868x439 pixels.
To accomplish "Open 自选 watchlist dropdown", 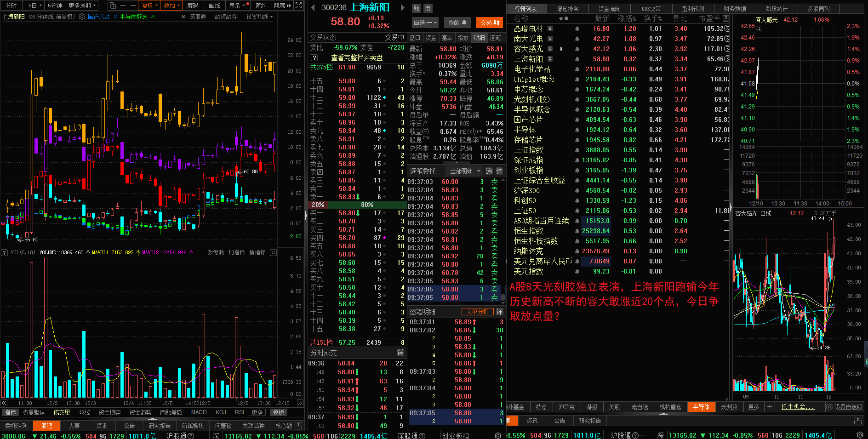I will click(425, 23).
